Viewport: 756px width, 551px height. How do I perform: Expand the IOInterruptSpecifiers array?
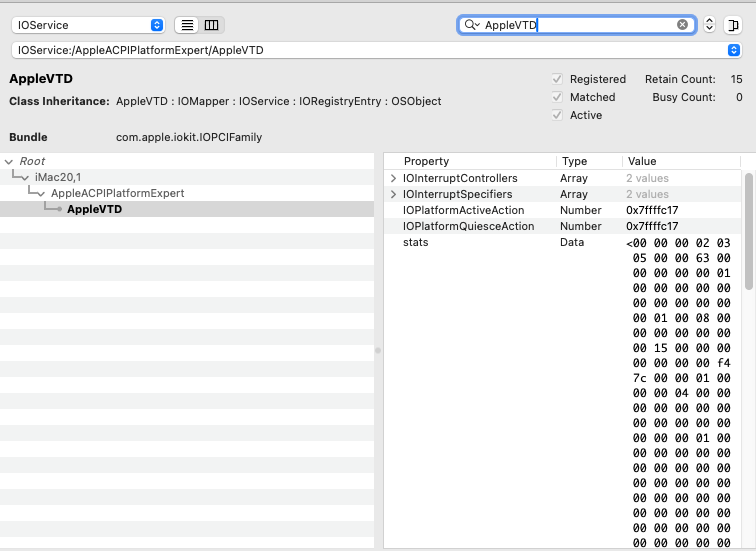(393, 194)
